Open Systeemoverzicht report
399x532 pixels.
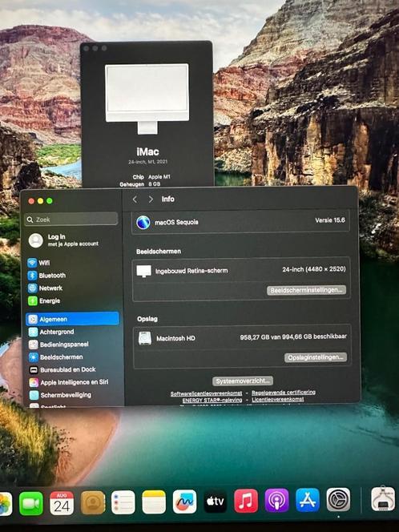[x=243, y=381]
